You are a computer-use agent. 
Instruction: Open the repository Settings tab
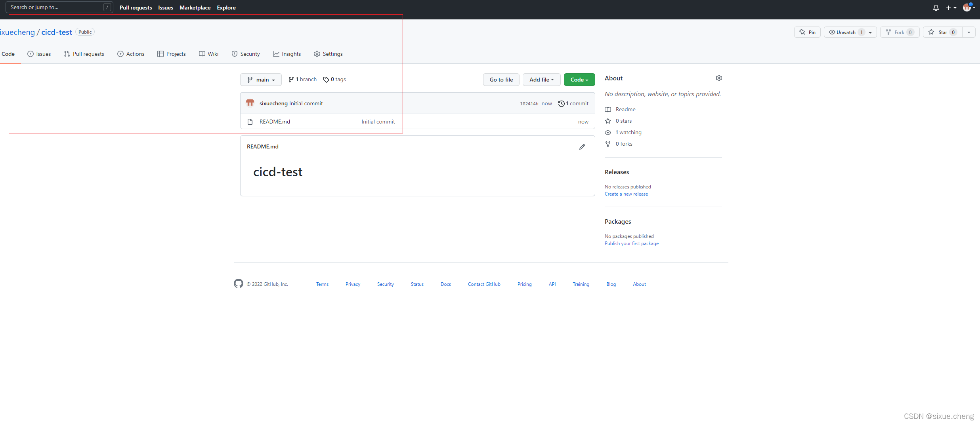click(328, 54)
